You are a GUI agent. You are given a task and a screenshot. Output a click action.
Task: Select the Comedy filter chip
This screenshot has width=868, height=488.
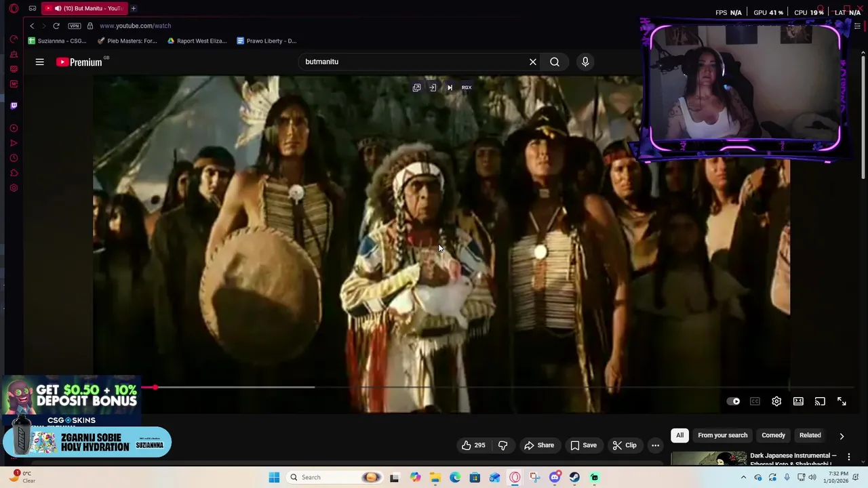pyautogui.click(x=773, y=435)
